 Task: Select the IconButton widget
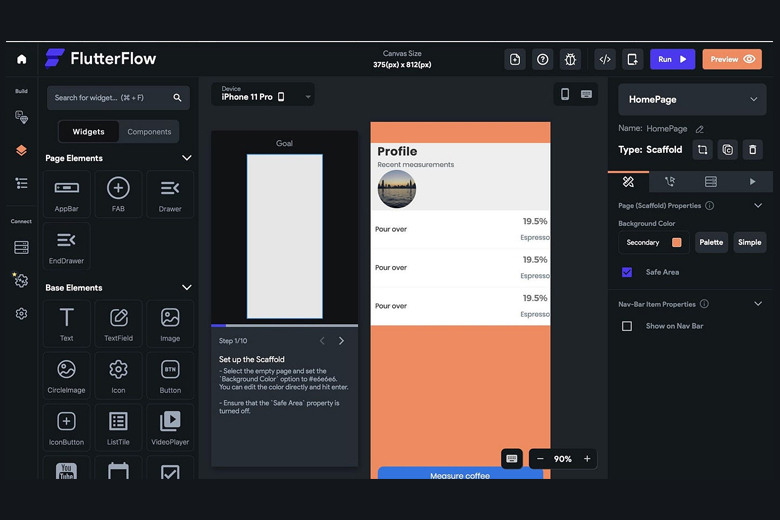[67, 427]
